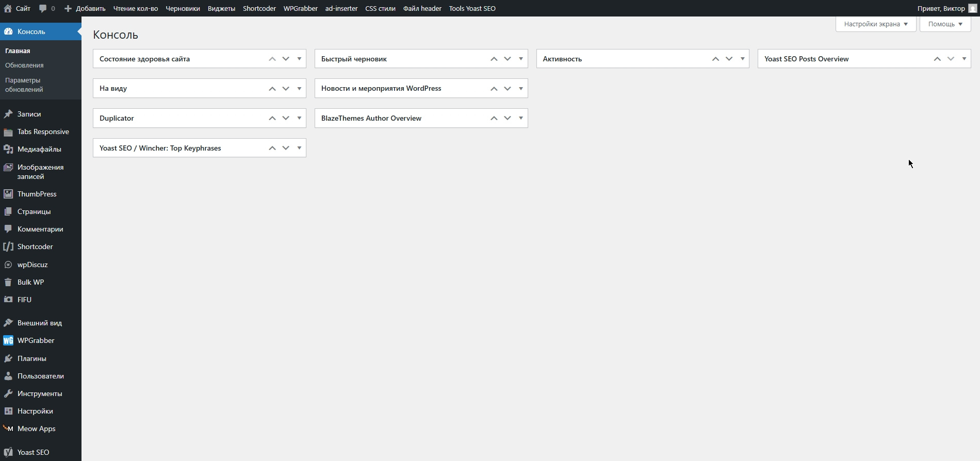Screen dimensions: 980x461
Task: Open Файл header in admin bar
Action: (422, 8)
